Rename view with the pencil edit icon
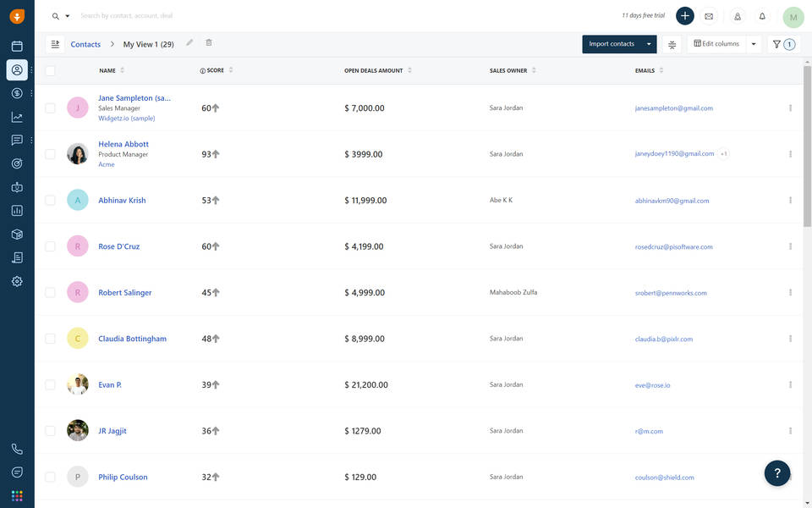The image size is (812, 508). click(x=189, y=43)
